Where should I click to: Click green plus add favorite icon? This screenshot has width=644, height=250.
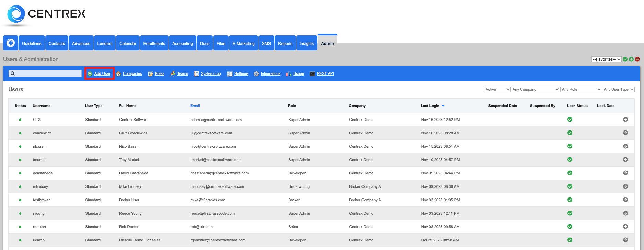click(631, 59)
